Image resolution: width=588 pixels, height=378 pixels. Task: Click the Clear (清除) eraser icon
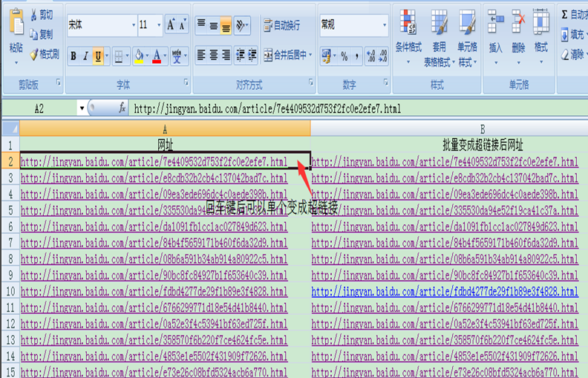(x=565, y=55)
